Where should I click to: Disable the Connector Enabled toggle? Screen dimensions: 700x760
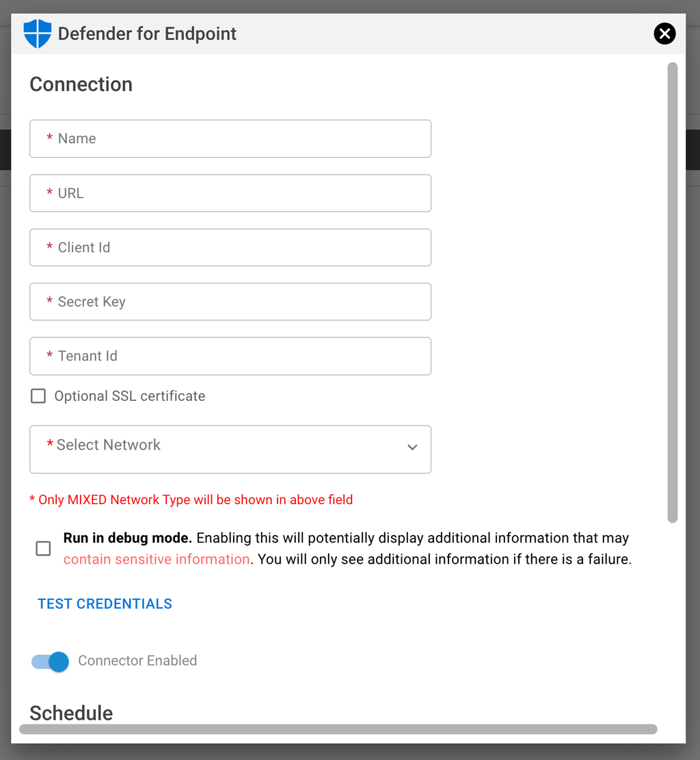(x=49, y=661)
